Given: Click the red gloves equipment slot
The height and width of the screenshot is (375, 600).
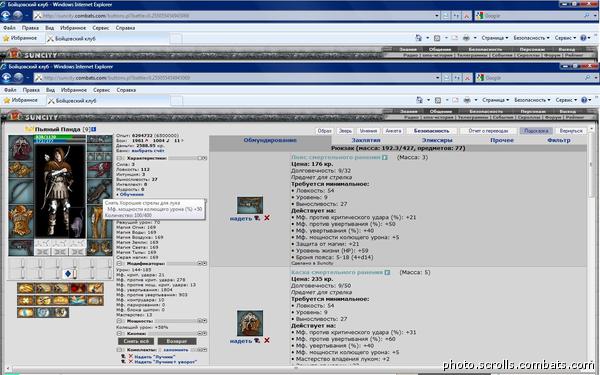Looking at the screenshot, I should tap(99, 170).
